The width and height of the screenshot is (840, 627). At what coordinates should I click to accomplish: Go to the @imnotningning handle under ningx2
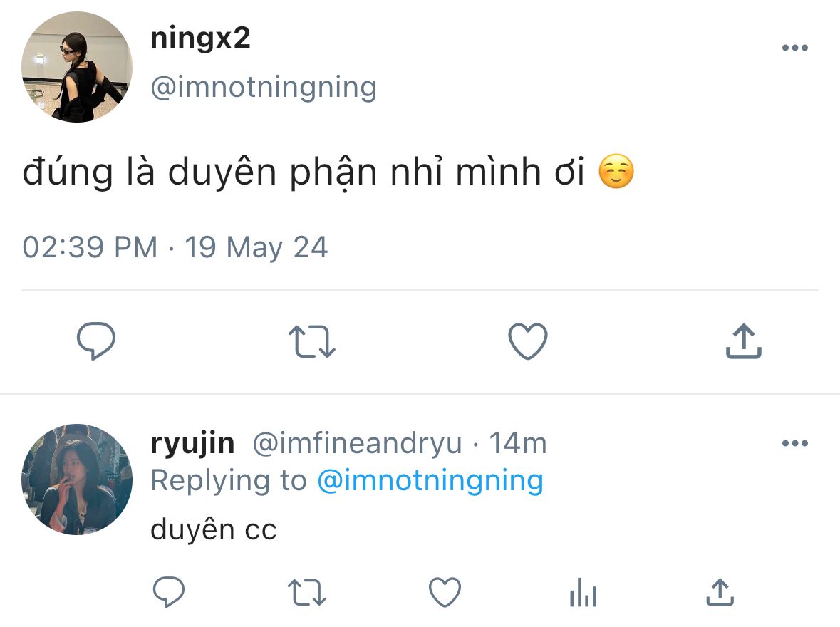(x=263, y=88)
